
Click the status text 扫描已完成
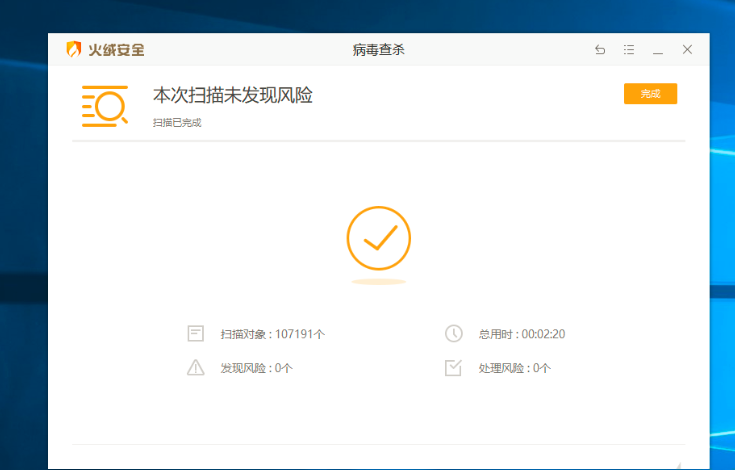click(x=177, y=123)
